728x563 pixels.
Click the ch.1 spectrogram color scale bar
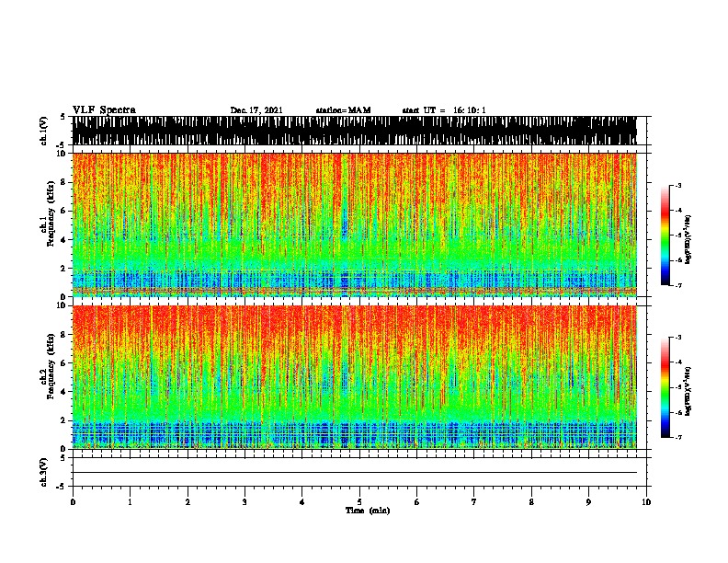click(665, 236)
